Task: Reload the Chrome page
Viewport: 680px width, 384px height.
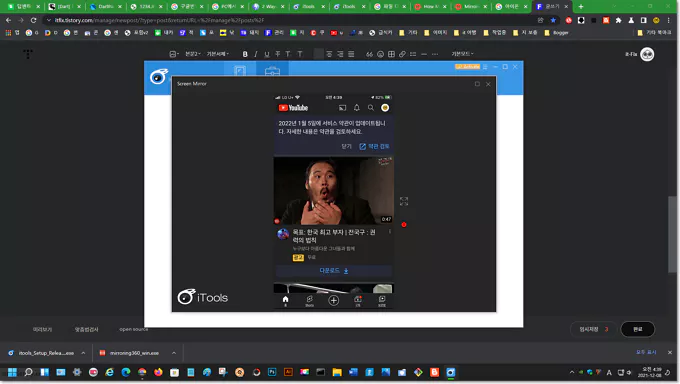Action: (33, 20)
